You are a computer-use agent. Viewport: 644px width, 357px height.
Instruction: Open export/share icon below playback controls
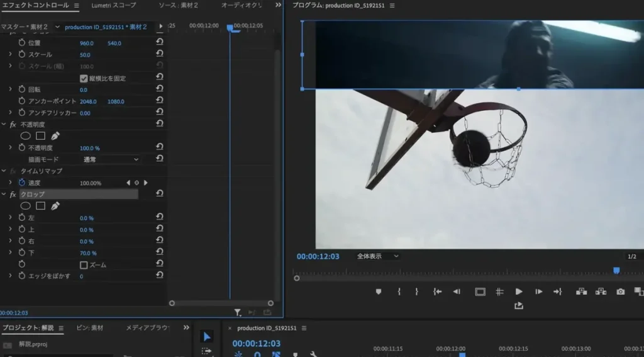(x=519, y=305)
